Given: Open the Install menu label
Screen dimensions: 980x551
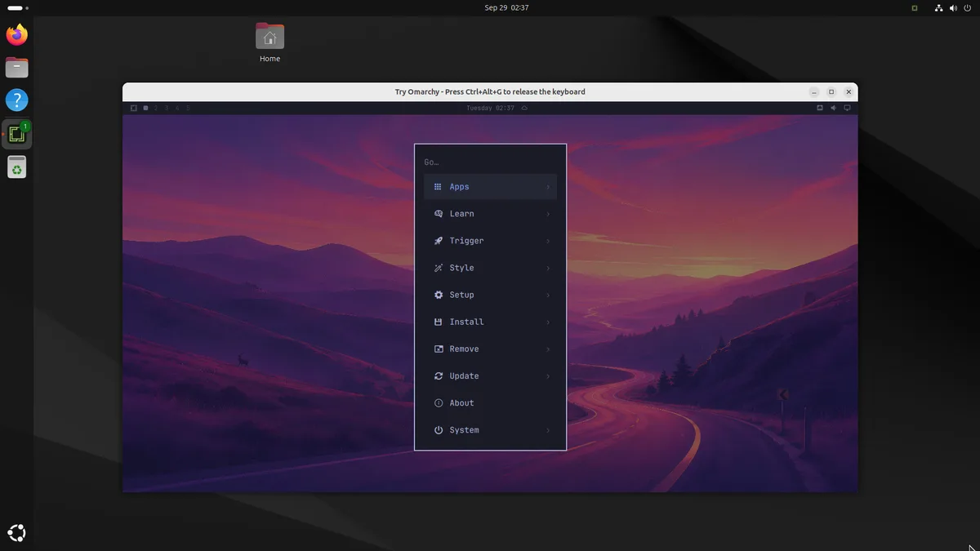Looking at the screenshot, I should (x=466, y=322).
